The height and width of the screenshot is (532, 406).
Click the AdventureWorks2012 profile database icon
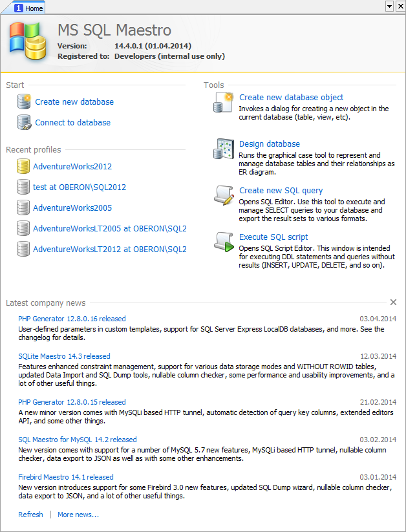coord(23,166)
